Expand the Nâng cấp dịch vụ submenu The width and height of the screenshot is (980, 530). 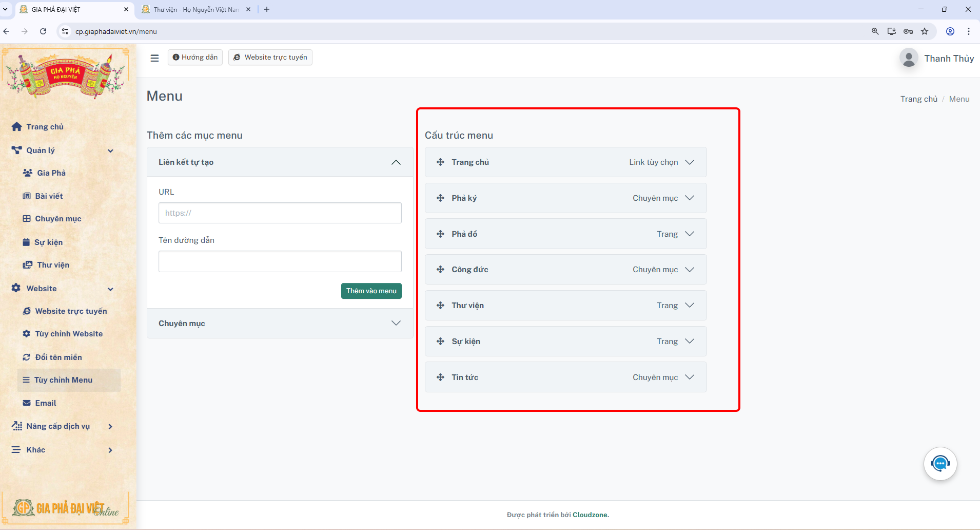[x=110, y=426]
